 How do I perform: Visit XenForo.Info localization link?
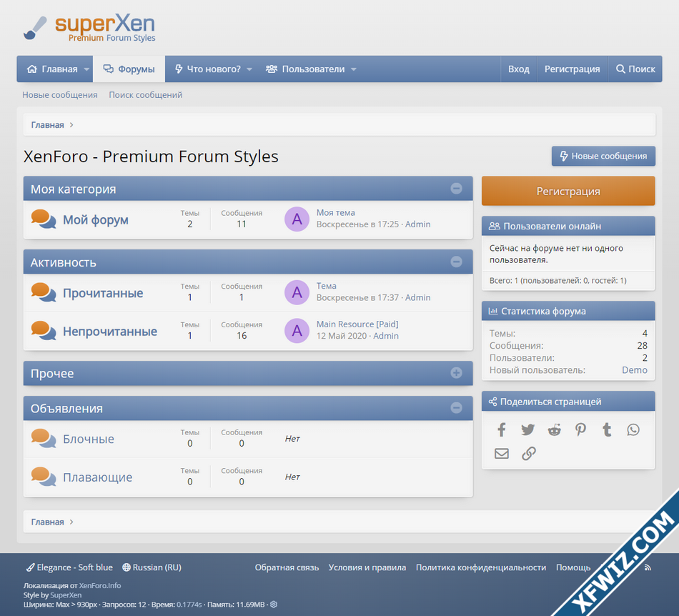100,586
